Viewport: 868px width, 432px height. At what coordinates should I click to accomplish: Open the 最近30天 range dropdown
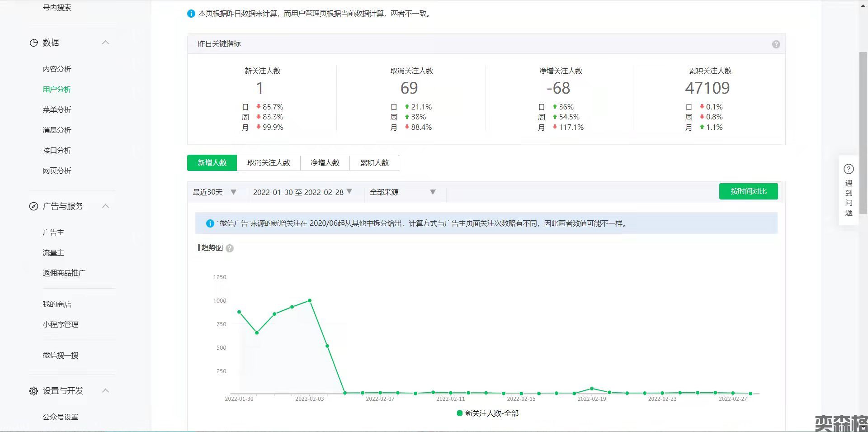tap(214, 192)
